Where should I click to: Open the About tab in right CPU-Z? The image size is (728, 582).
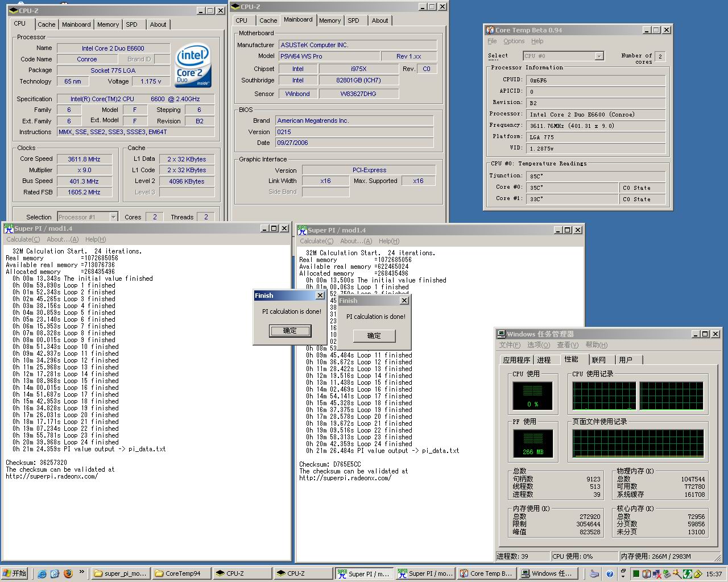[380, 20]
